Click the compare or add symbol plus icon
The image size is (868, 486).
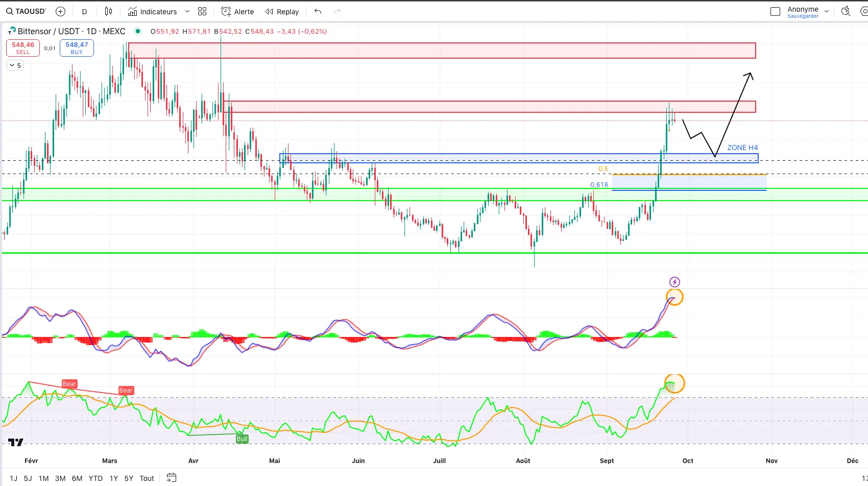[60, 11]
